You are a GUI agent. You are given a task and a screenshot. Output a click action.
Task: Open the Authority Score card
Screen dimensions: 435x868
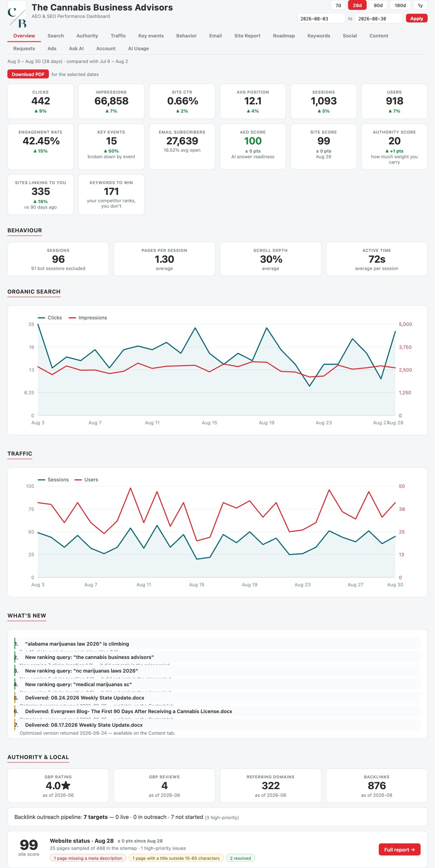pyautogui.click(x=394, y=147)
